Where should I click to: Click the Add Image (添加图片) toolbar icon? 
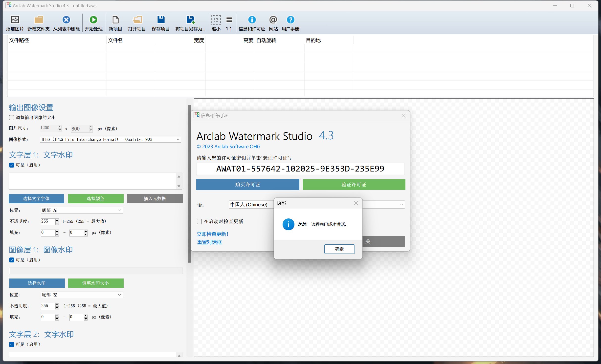15,20
